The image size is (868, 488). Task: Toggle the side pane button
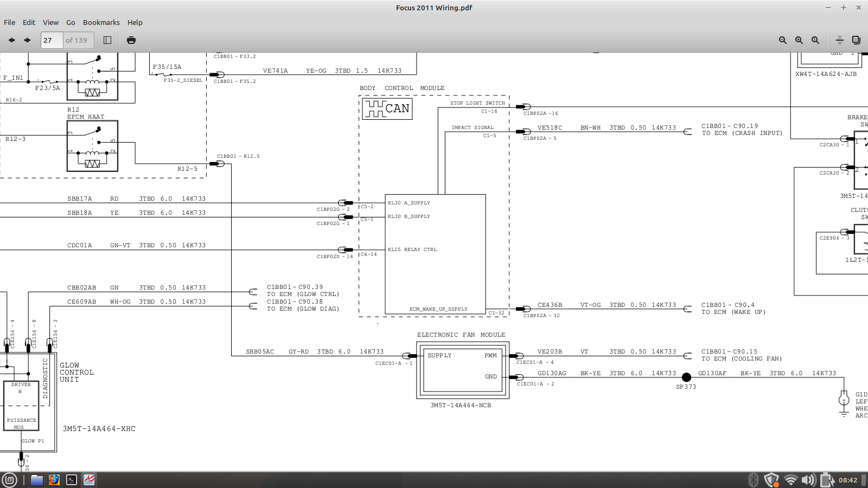pos(107,40)
